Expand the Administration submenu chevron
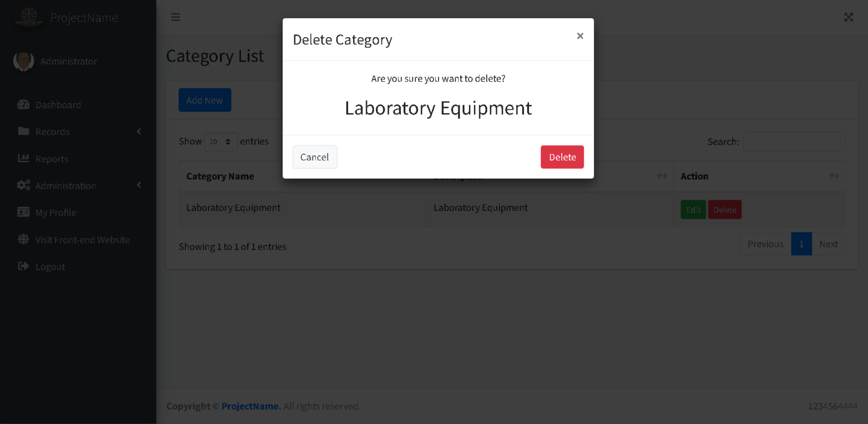868x424 pixels. pyautogui.click(x=139, y=185)
